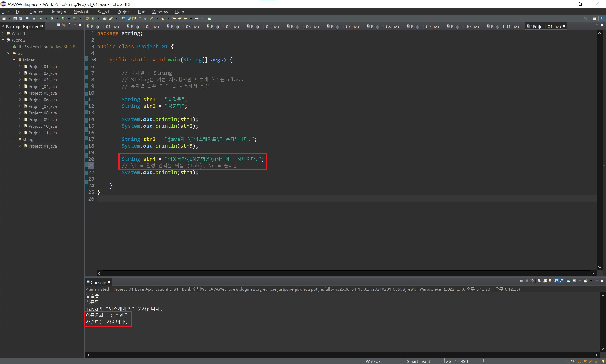Click the green Run button in toolbar
The image size is (606, 364).
click(52, 18)
